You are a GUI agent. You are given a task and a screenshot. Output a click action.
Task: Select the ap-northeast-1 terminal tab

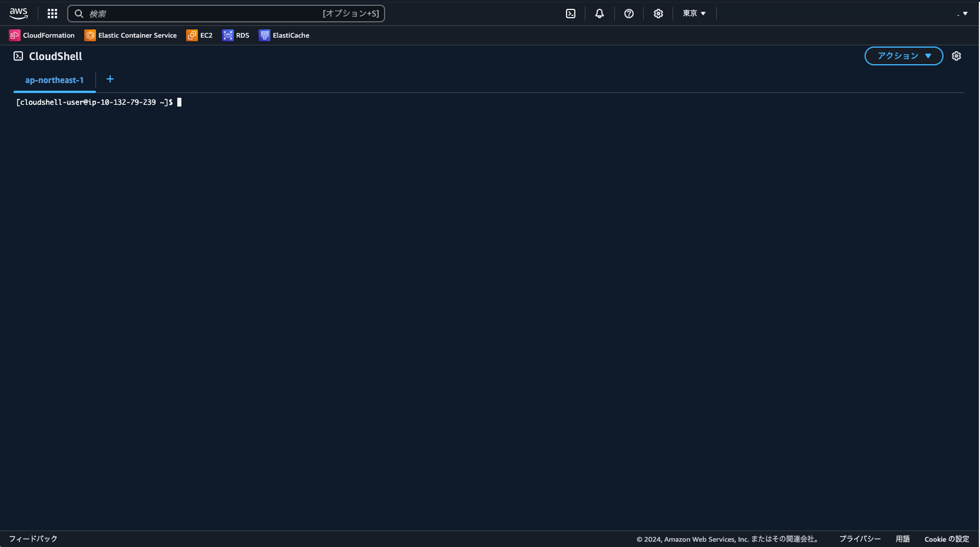tap(54, 80)
